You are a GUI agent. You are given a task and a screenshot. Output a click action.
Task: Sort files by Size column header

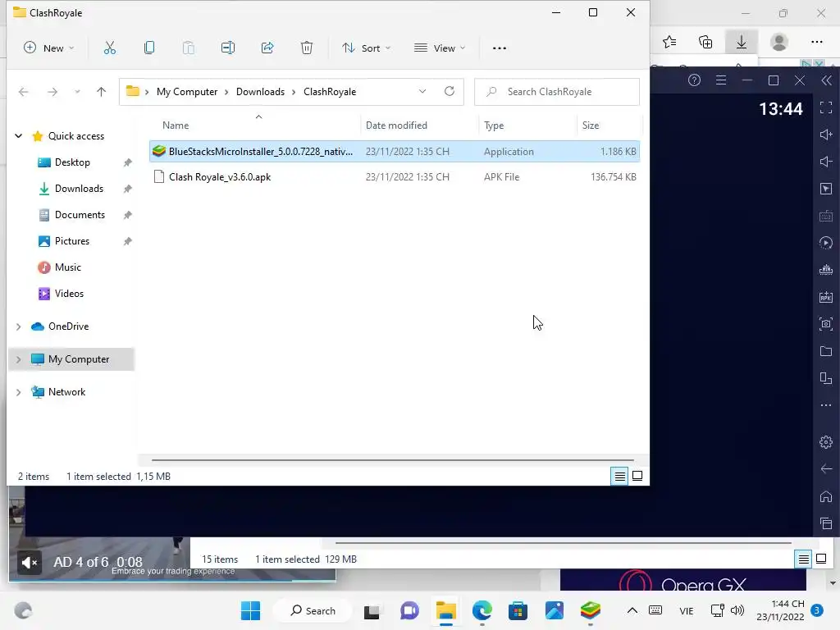[591, 126]
